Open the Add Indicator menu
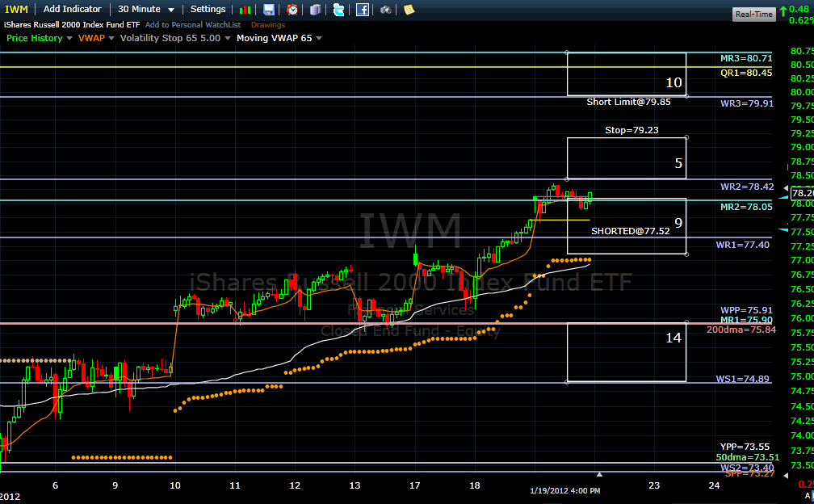Image resolution: width=814 pixels, height=504 pixels. [72, 10]
